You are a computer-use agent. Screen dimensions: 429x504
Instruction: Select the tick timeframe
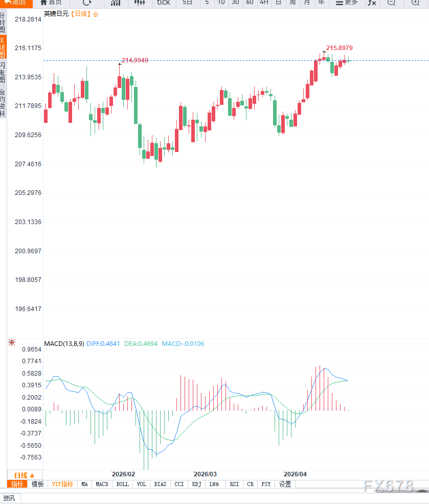pyautogui.click(x=163, y=3)
